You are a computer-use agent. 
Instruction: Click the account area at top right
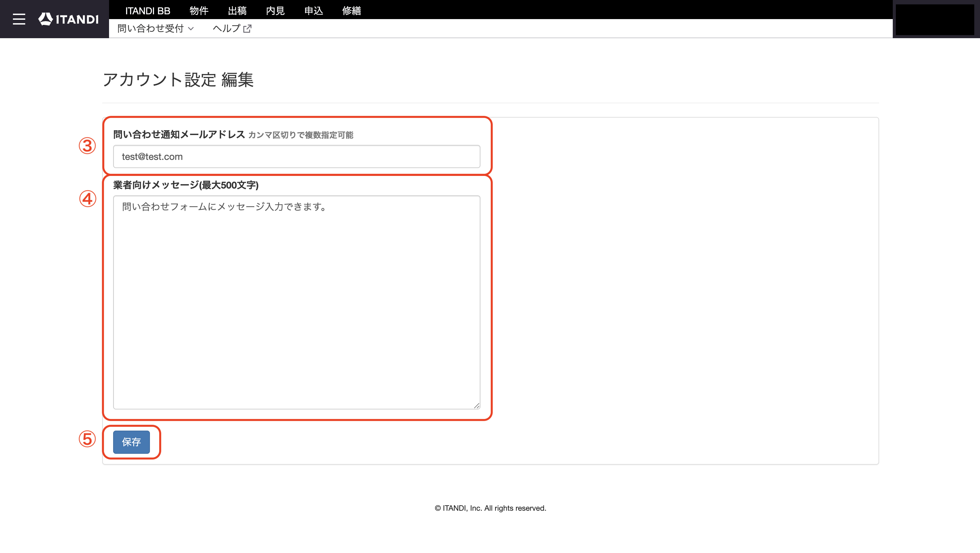click(935, 20)
